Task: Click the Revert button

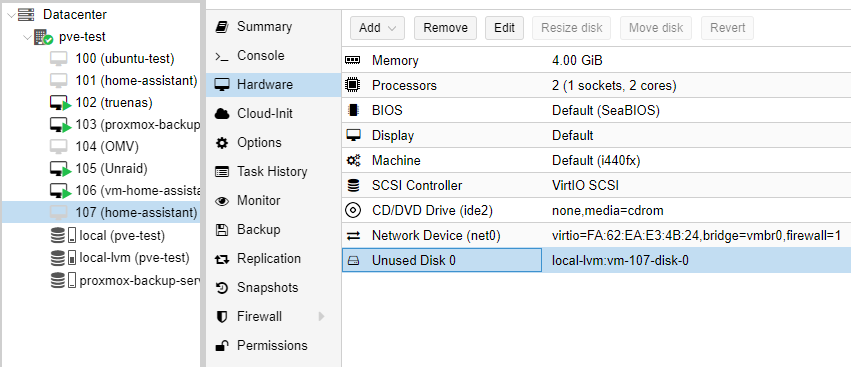Action: tap(728, 28)
